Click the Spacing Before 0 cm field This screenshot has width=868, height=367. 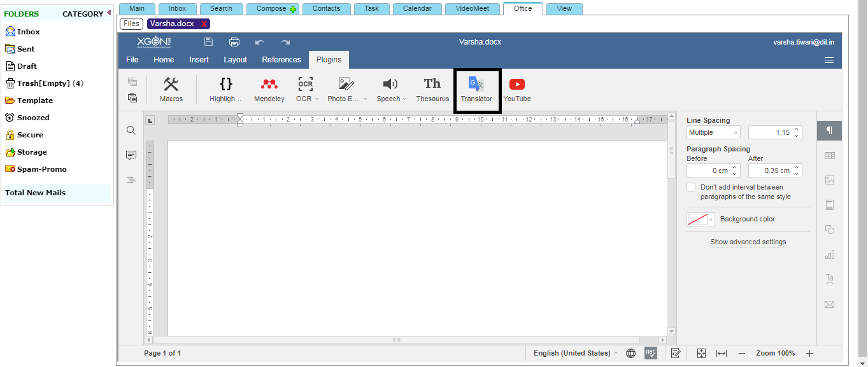[709, 170]
